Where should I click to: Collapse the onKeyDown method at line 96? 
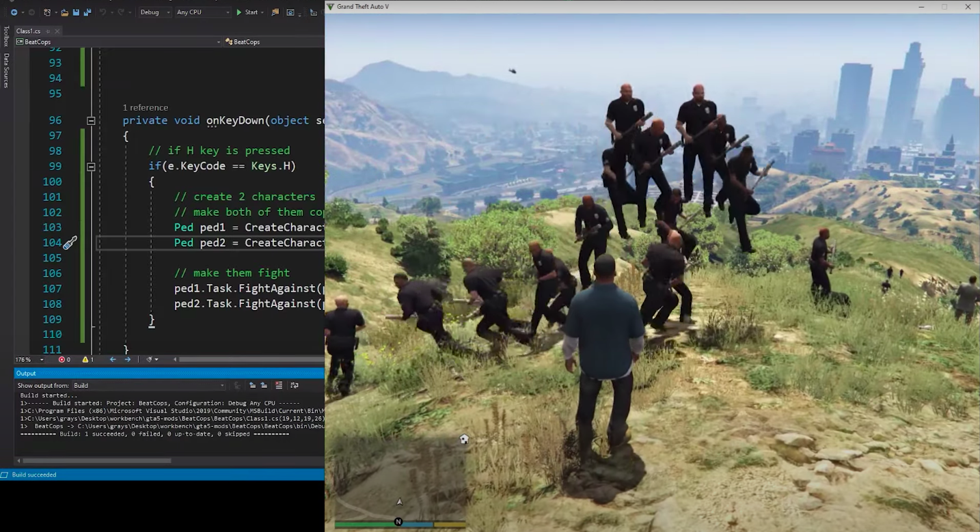point(91,120)
